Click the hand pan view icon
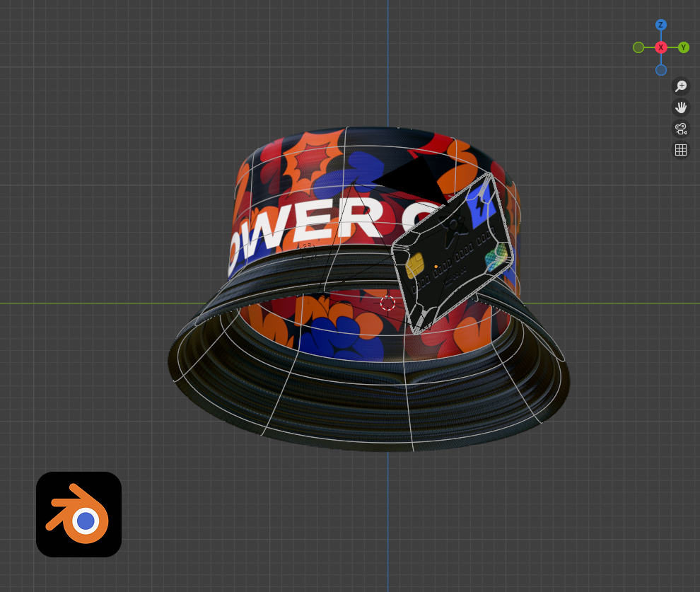Screen dimensions: 700x592 [681, 108]
